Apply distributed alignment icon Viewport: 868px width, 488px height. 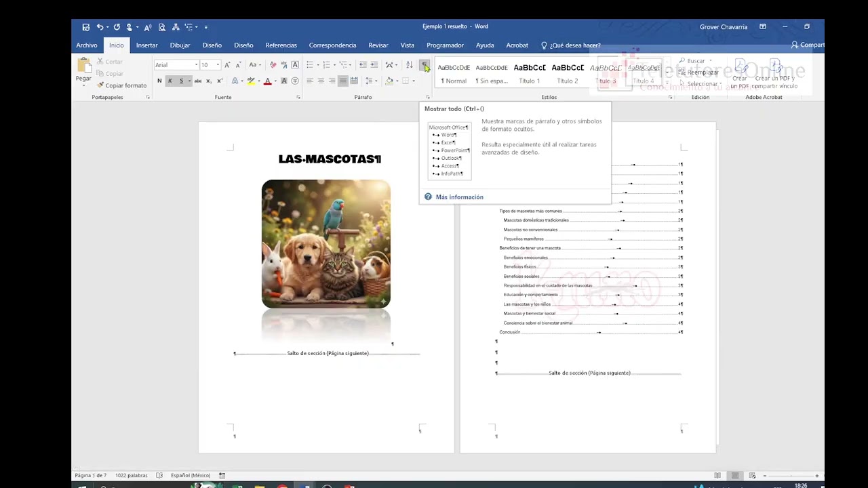354,81
